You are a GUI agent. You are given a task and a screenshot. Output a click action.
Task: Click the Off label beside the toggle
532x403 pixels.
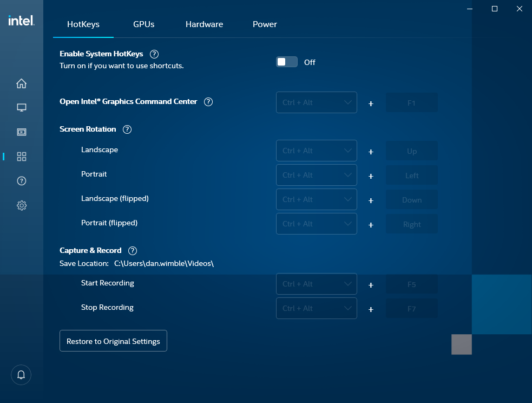tap(310, 62)
